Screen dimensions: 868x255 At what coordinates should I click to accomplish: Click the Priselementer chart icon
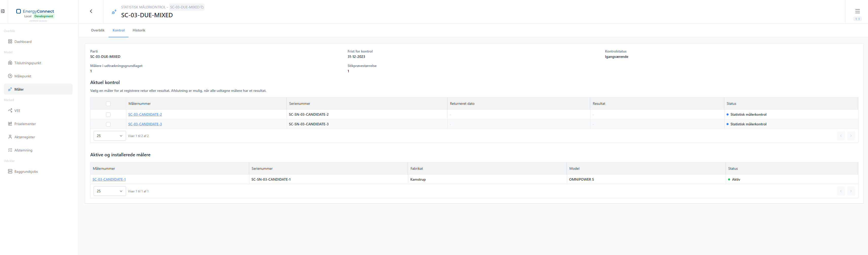[x=10, y=124]
